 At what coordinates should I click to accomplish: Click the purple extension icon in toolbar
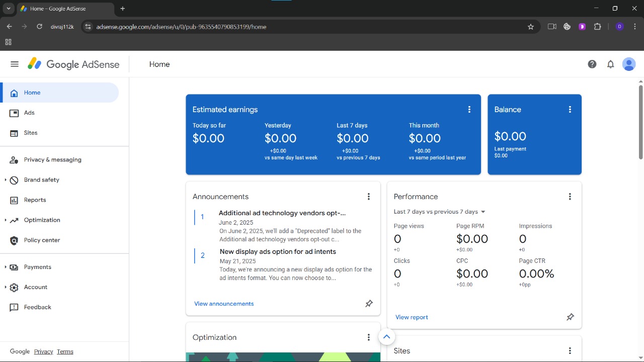pos(582,27)
